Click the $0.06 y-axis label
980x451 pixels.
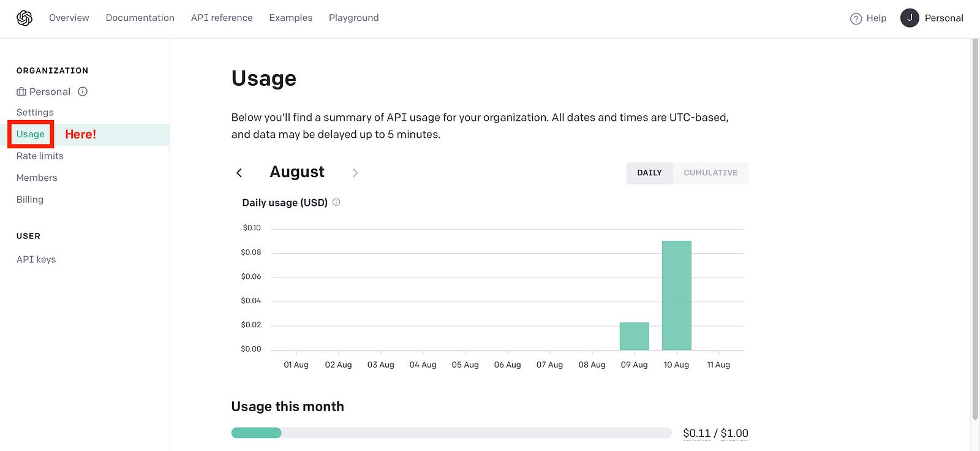(x=251, y=276)
